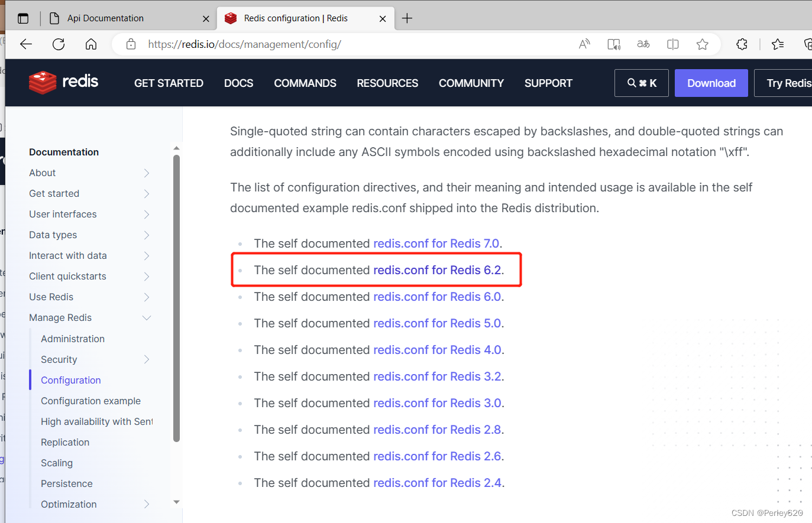Expand Interact with data chevron
This screenshot has width=812, height=523.
tap(147, 256)
